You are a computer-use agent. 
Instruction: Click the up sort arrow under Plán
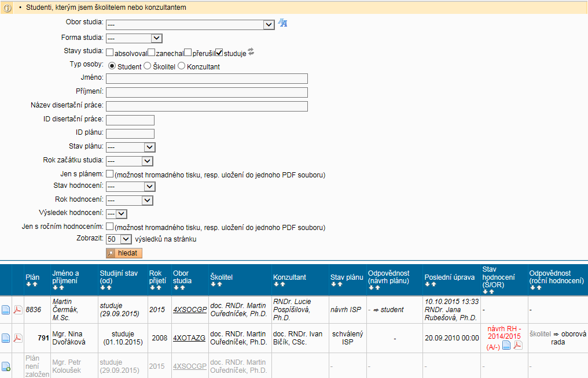[35, 284]
